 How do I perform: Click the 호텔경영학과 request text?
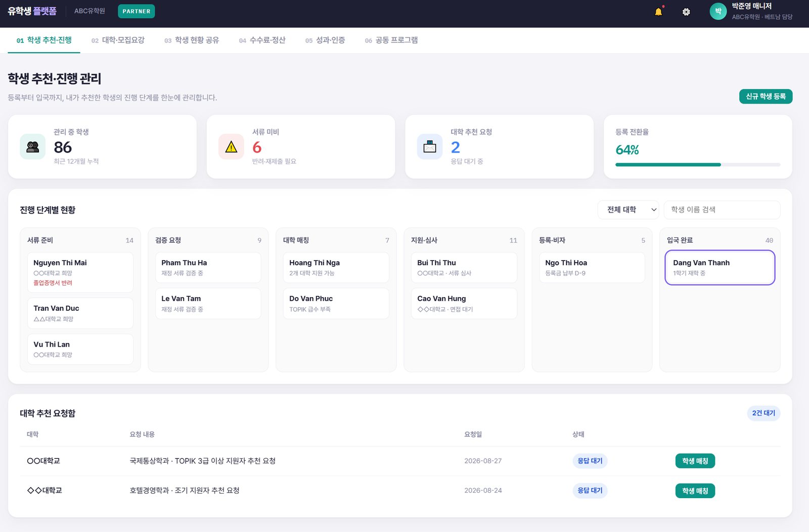click(185, 491)
